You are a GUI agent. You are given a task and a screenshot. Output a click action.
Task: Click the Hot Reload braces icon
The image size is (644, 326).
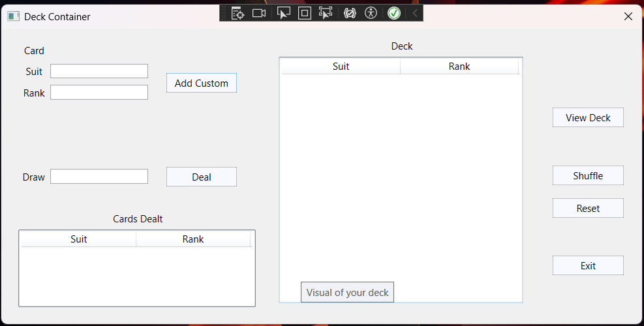pos(350,13)
